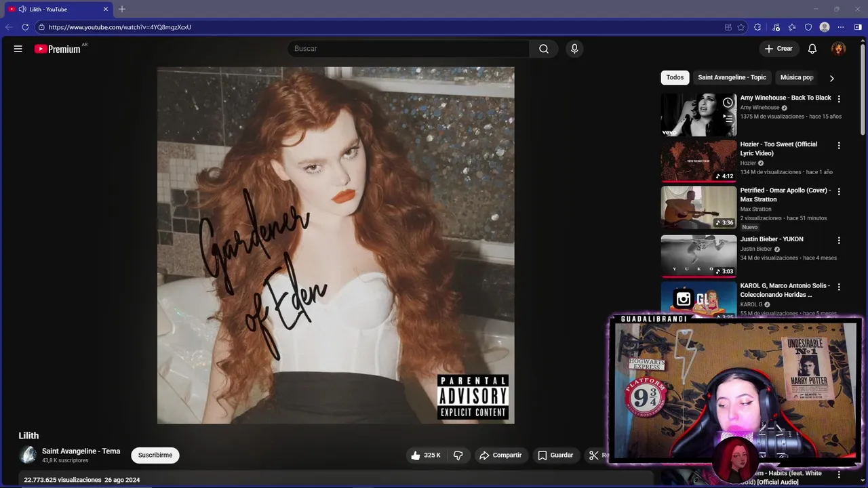Click the browser address bar URL
868x488 pixels.
(x=120, y=27)
